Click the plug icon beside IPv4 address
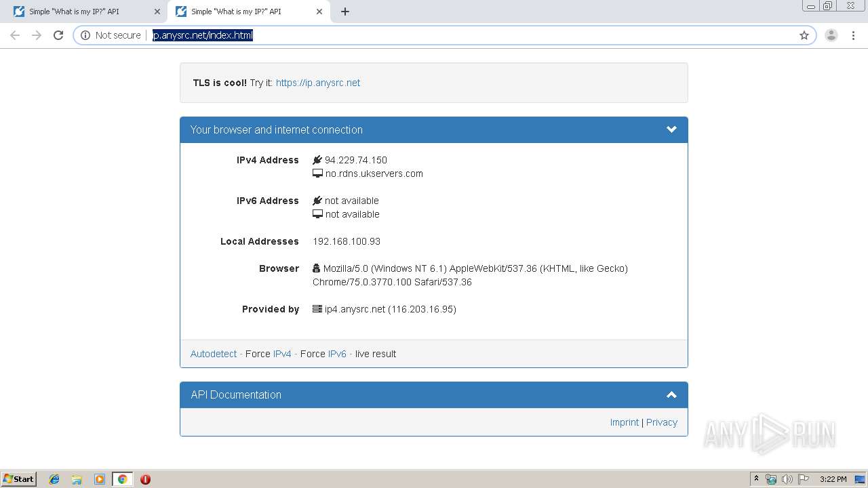Screen dimensions: 868x488 tap(317, 160)
